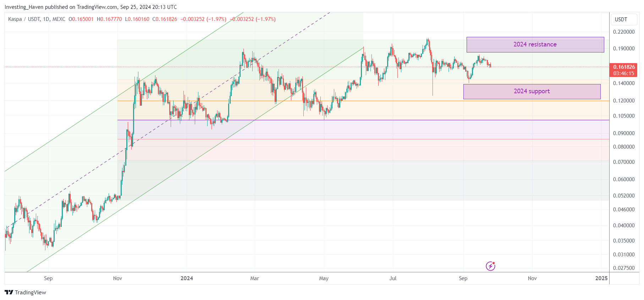Click the 0.080000 price axis label
644x300 pixels.
coord(624,147)
